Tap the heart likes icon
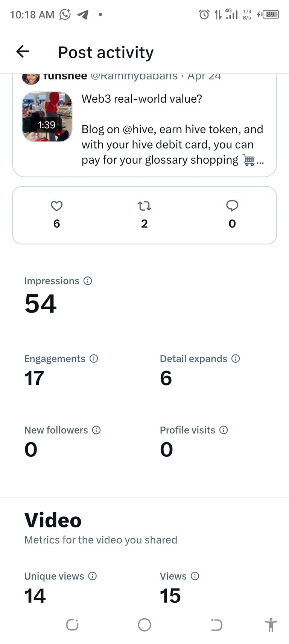The image size is (289, 644). 56,206
